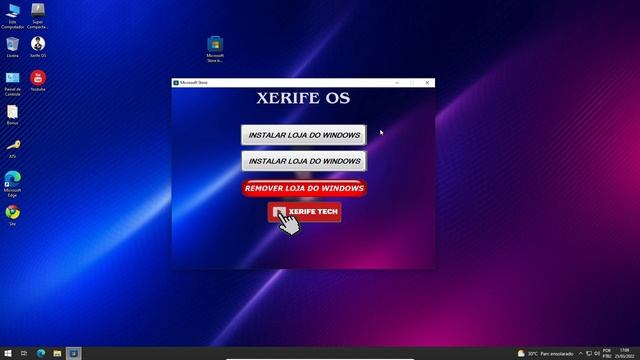640x360 pixels.
Task: Show hidden system tray icons
Action: click(581, 353)
